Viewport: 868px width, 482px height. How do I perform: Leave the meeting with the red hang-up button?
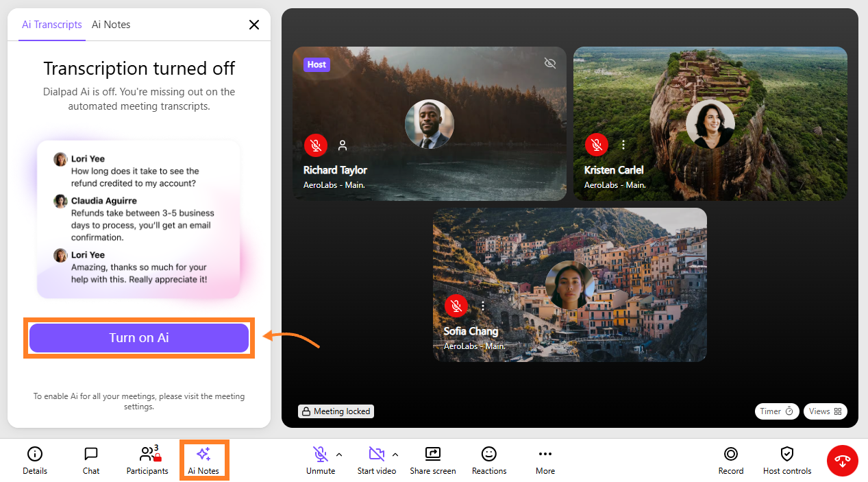tap(842, 461)
